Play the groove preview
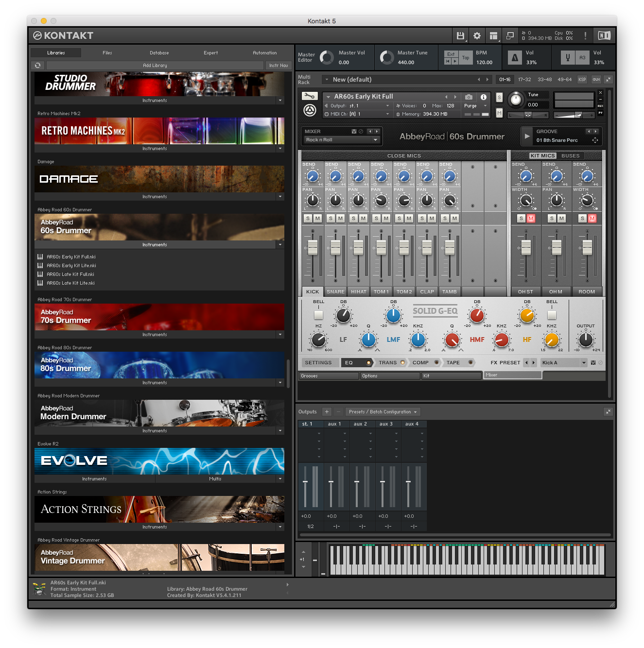 pyautogui.click(x=527, y=136)
